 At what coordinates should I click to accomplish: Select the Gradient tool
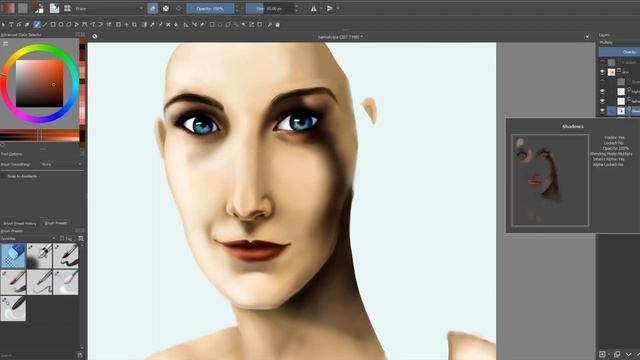tap(144, 24)
